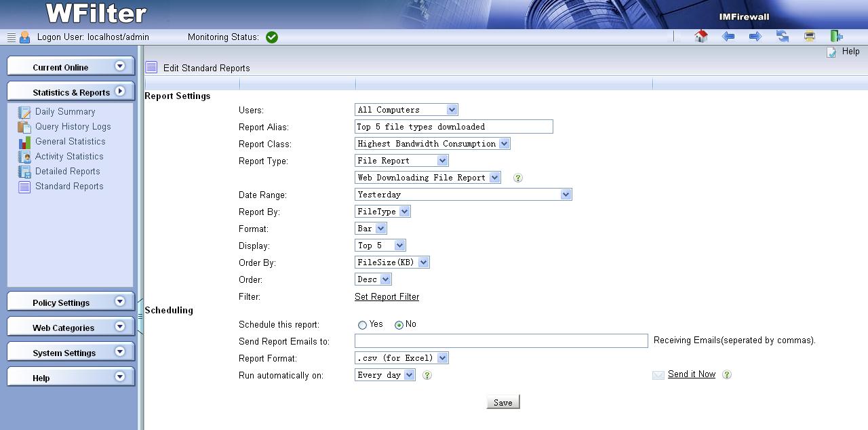Click the green Monitoring Status check icon
This screenshot has height=430, width=868.
[272, 37]
